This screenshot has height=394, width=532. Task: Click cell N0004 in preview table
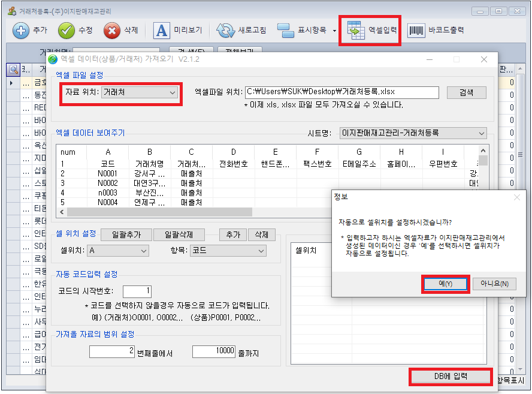[x=108, y=203]
